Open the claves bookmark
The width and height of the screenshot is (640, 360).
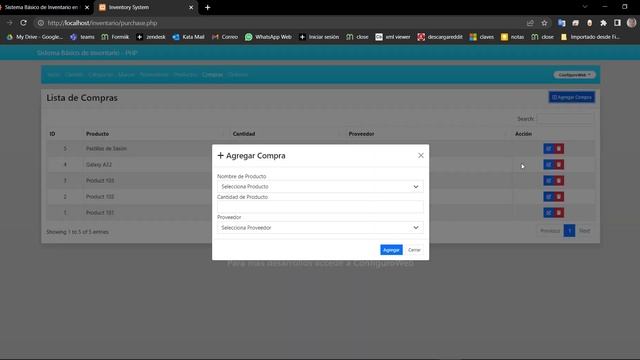(482, 37)
